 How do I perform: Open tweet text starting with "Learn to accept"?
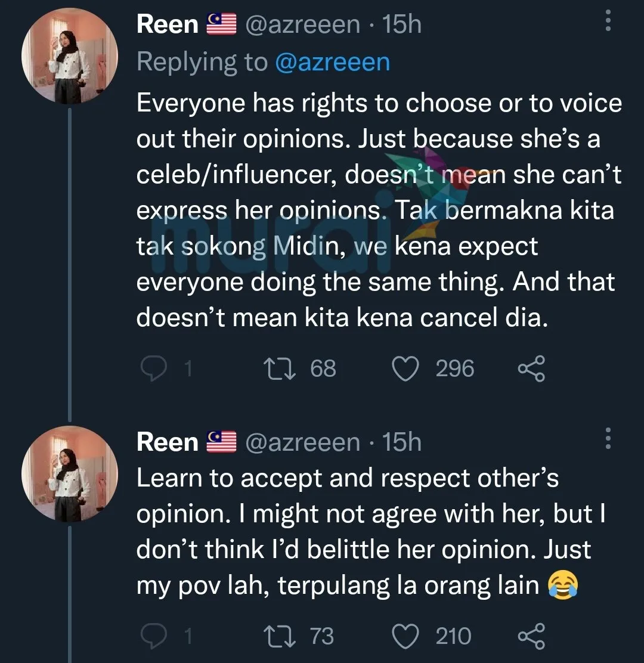click(364, 532)
